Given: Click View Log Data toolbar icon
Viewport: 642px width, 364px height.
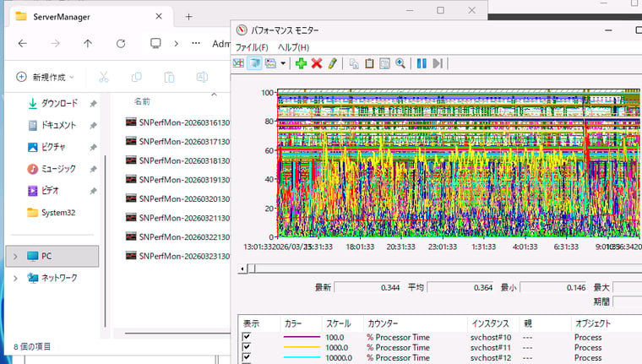Looking at the screenshot, I should click(x=254, y=63).
